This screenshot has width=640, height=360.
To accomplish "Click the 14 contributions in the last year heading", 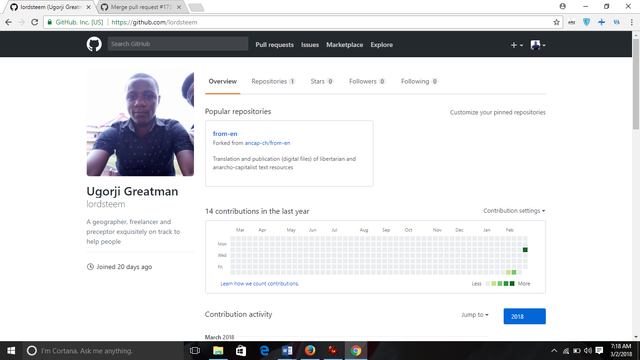I will (x=257, y=211).
